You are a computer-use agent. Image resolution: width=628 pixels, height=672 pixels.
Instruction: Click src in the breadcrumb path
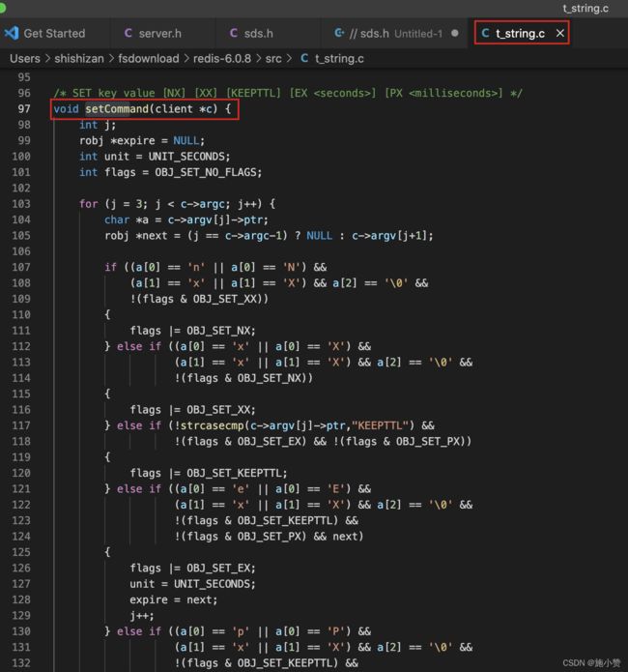coord(273,59)
